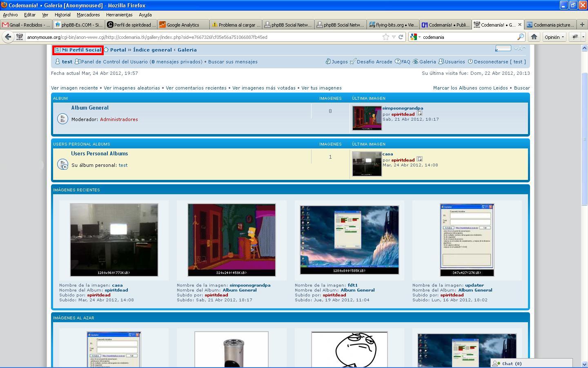
Task: Open the FAQ link with question icon
Action: (402, 62)
